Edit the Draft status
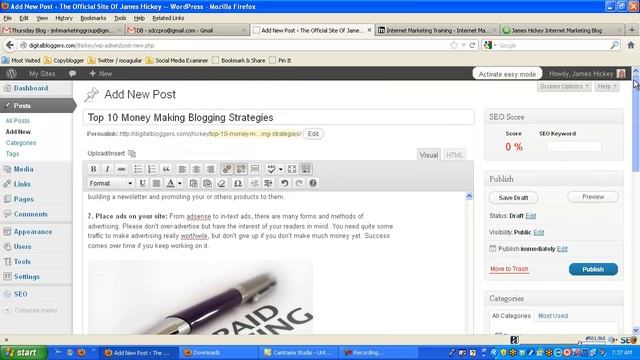Viewport: 640px width, 360px height. 531,216
